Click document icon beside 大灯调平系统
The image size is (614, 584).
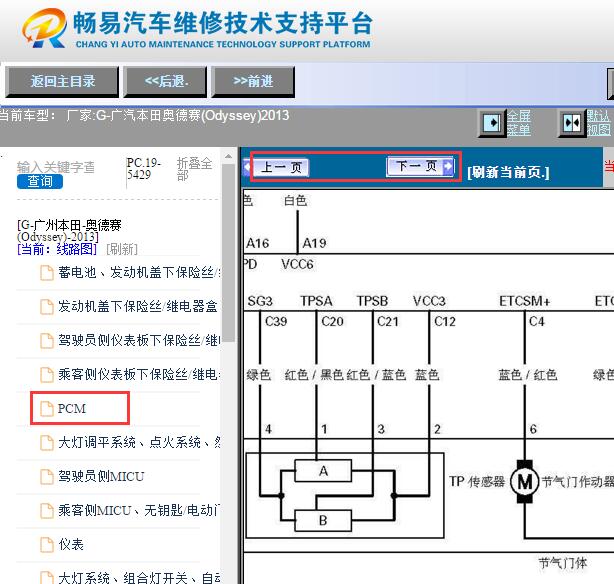coord(47,443)
